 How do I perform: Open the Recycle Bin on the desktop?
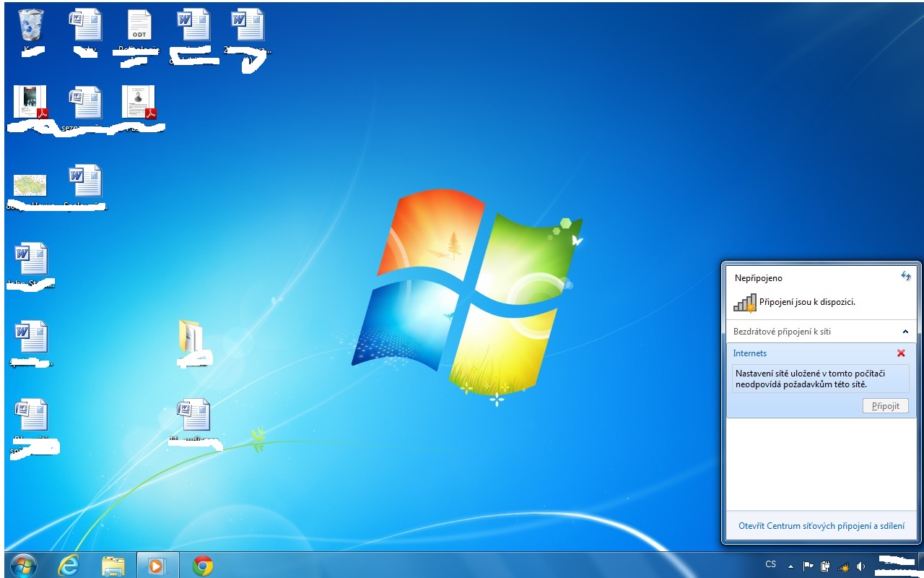pos(30,25)
